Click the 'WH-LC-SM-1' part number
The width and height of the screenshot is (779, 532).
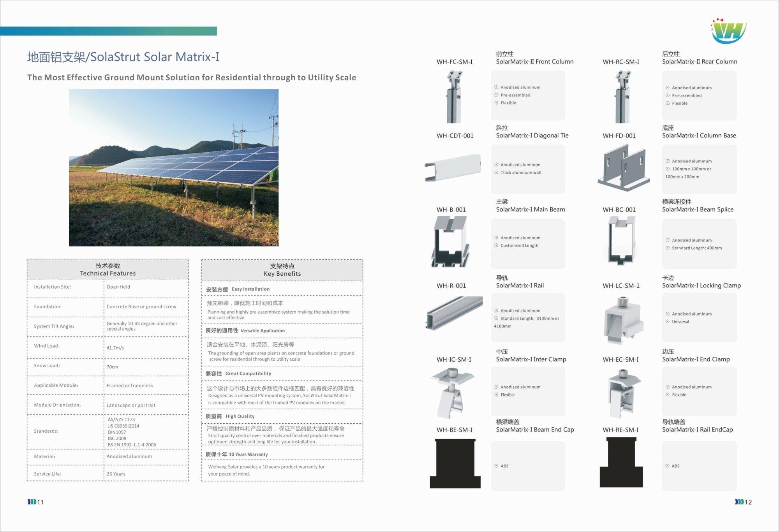click(x=621, y=286)
